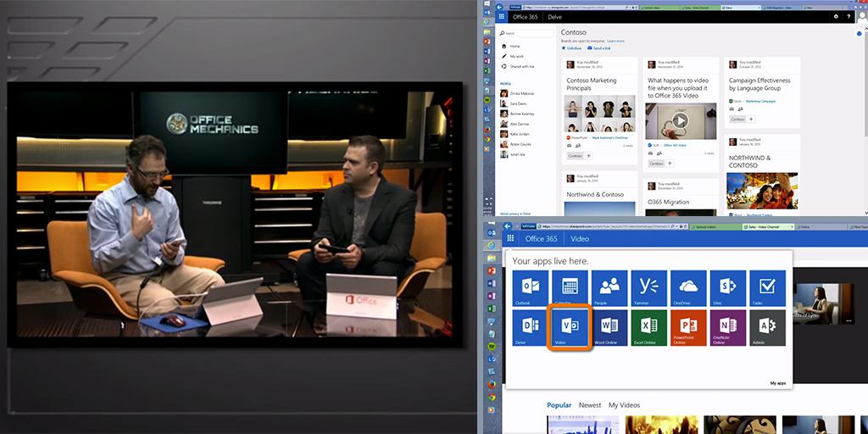Click Send a link for Contoso board
Viewport: 868px width, 434px height.
pos(599,48)
